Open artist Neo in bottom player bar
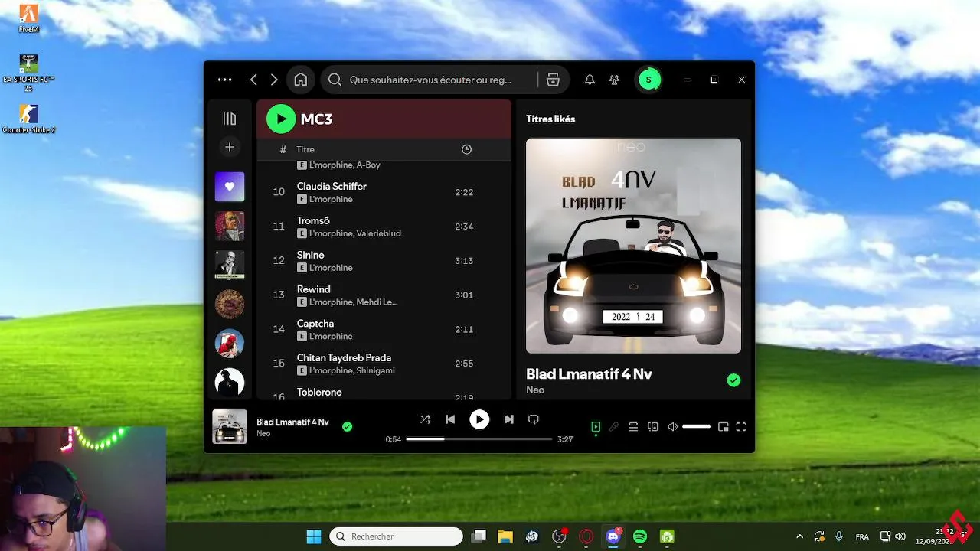This screenshot has height=551, width=980. 263,433
